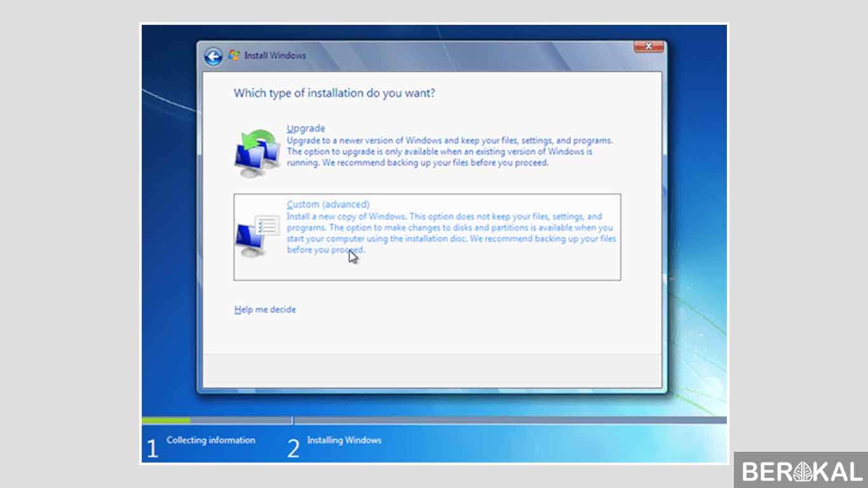Choose Custom (advanced) installation

[427, 237]
